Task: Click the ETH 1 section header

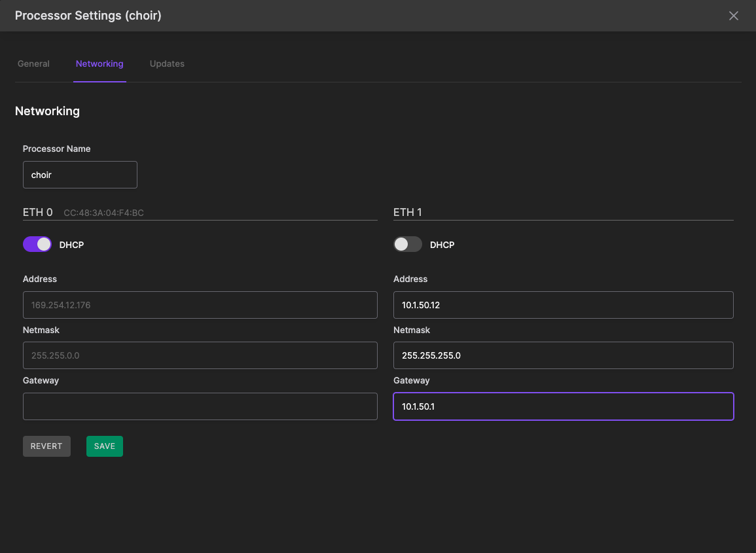Action: tap(408, 212)
